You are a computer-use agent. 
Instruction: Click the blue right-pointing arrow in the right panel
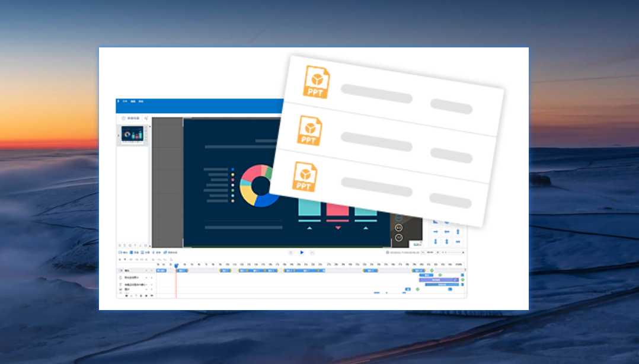pos(436,232)
